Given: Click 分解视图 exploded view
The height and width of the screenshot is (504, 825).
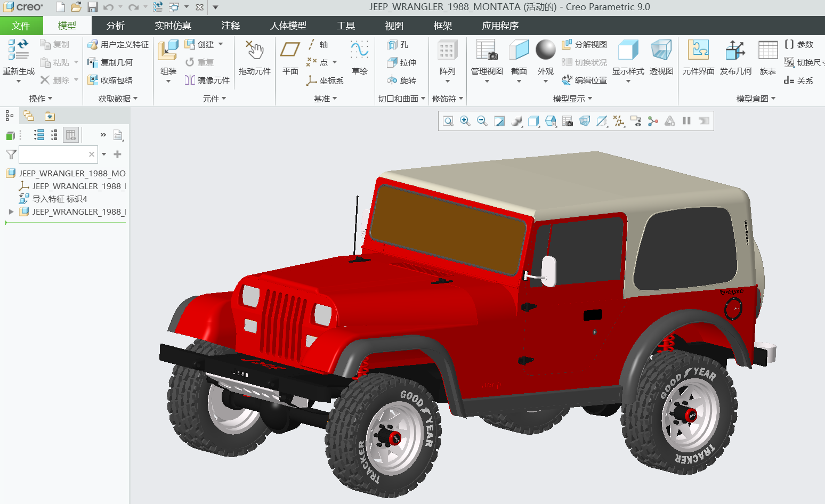Looking at the screenshot, I should (585, 44).
